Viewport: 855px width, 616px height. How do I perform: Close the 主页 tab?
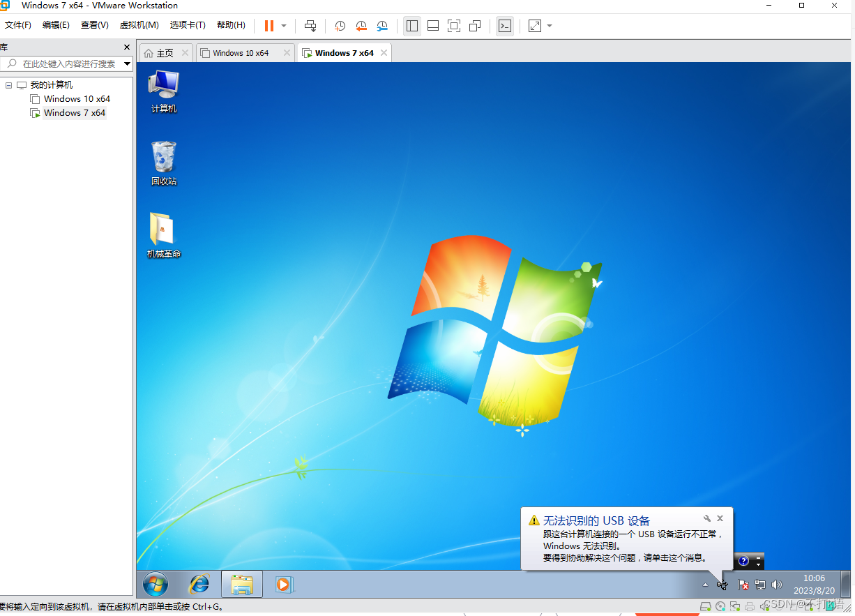point(185,52)
